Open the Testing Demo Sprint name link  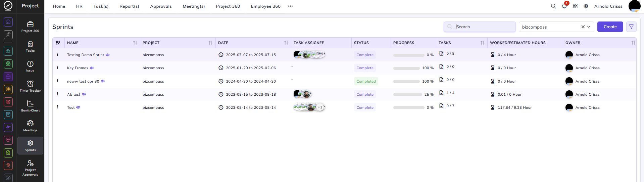[x=86, y=55]
